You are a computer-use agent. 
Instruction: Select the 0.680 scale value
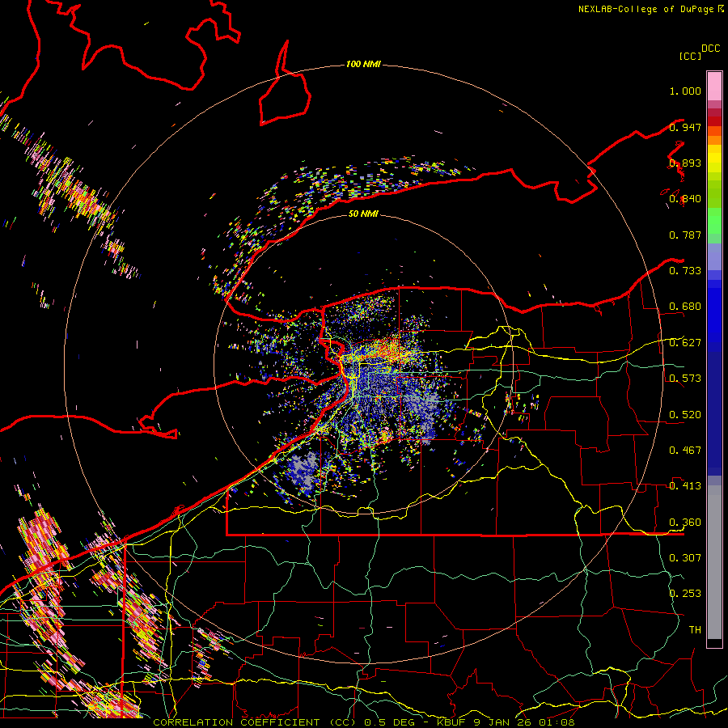[685, 307]
